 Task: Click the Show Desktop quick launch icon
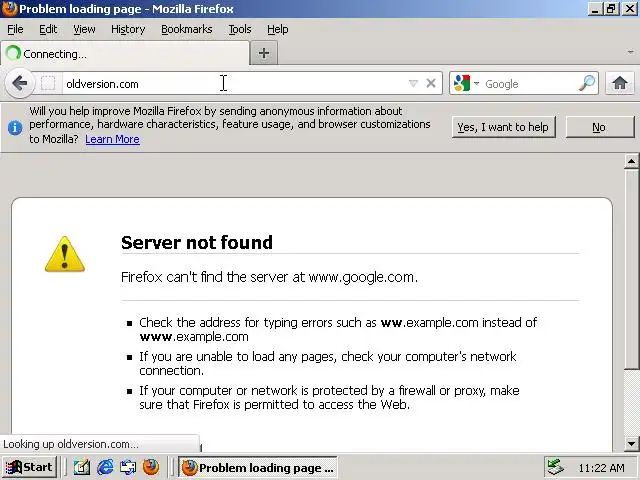click(x=128, y=467)
